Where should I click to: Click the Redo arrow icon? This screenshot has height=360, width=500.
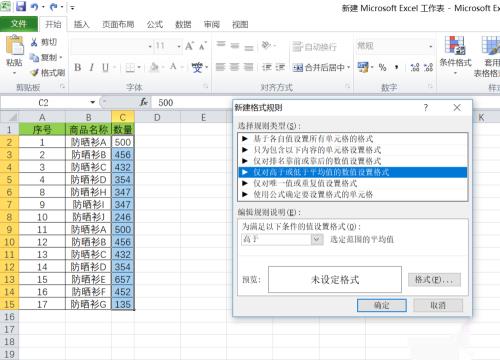click(54, 7)
